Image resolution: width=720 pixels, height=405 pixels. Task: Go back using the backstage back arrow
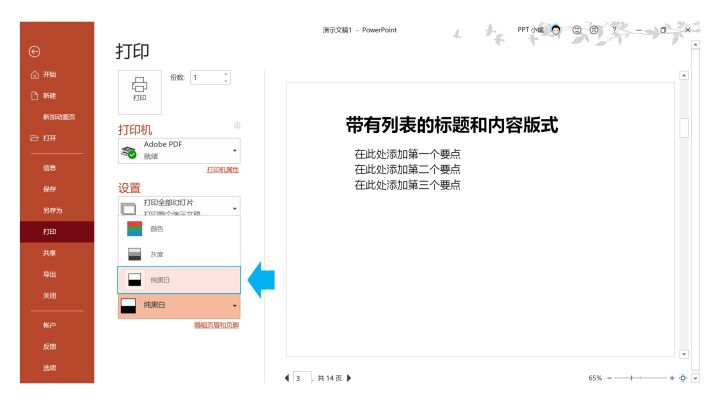tap(34, 51)
